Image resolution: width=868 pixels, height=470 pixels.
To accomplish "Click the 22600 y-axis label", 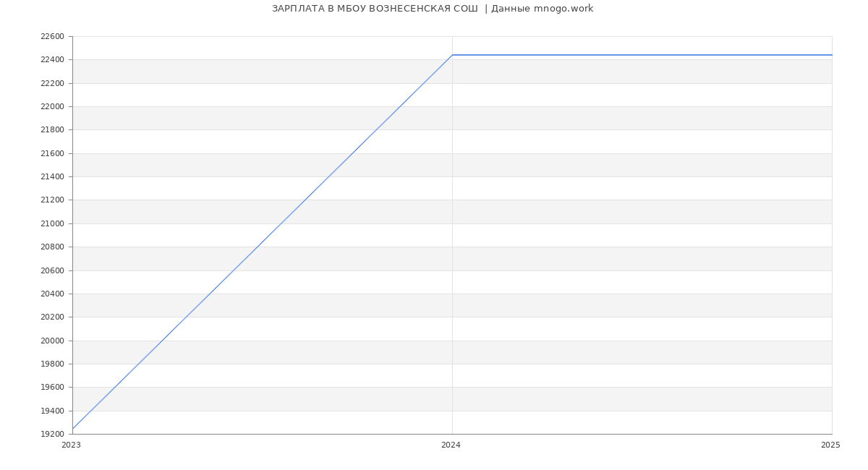I will pos(52,37).
